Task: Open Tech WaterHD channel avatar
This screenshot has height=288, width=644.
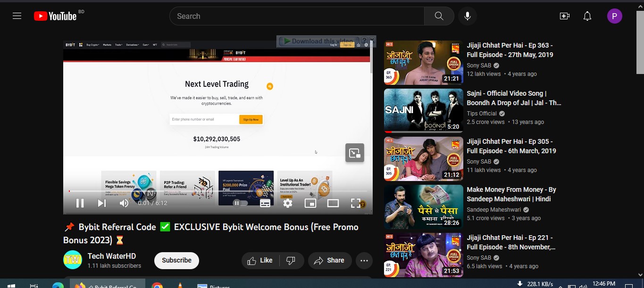Action: coord(73,260)
